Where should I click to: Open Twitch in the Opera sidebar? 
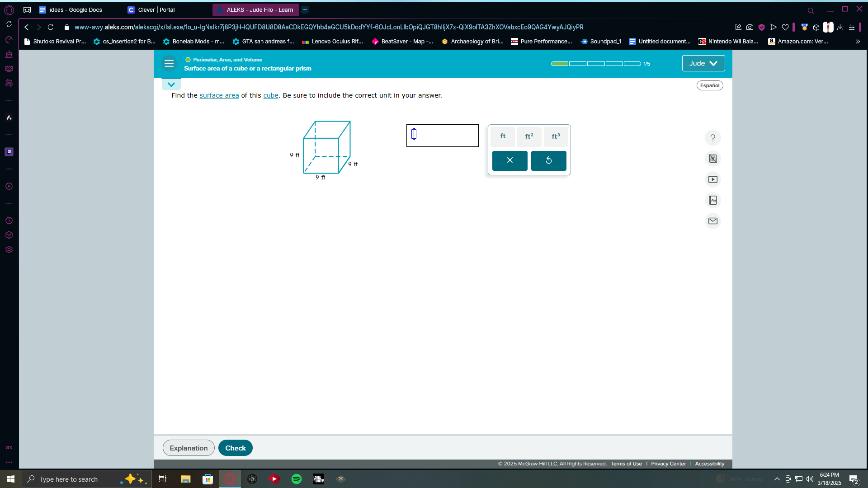point(9,152)
